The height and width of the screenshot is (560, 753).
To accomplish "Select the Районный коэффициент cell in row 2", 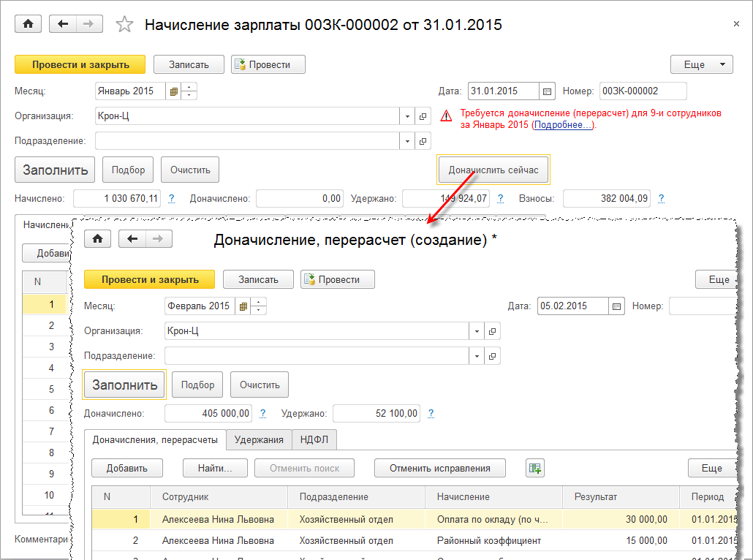I will 493,540.
